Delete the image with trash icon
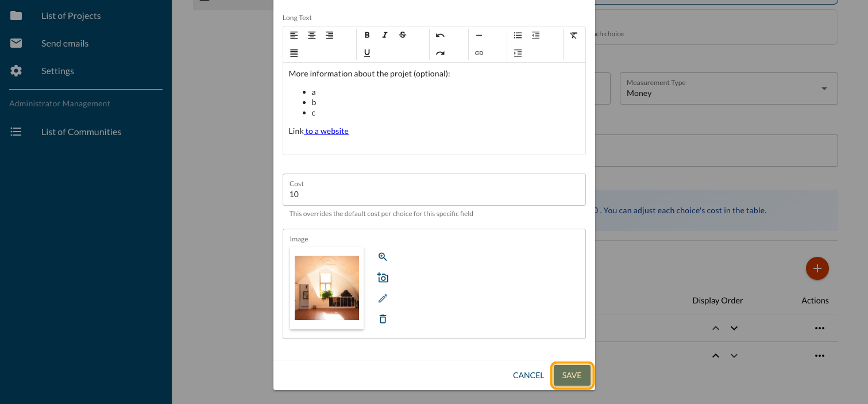Image resolution: width=868 pixels, height=404 pixels. (x=383, y=319)
